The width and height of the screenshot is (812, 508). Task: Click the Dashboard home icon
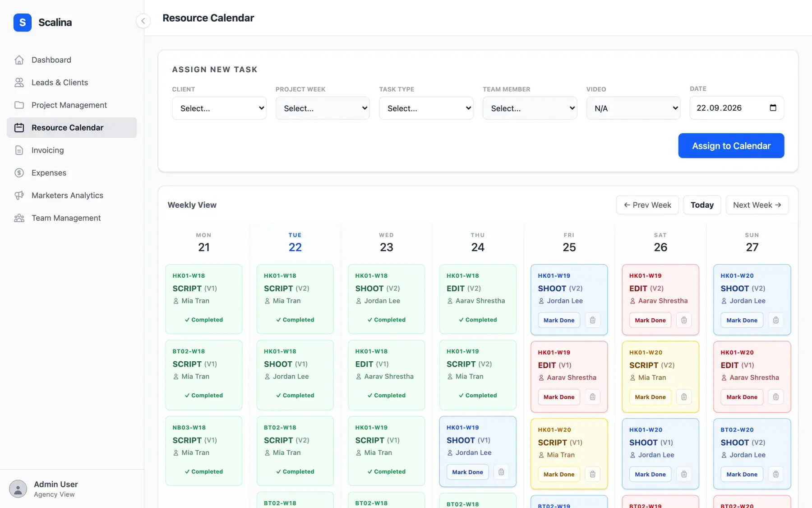(19, 60)
